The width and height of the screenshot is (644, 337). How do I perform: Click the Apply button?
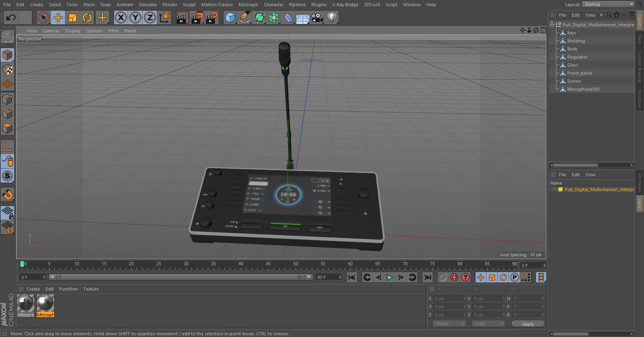point(528,324)
